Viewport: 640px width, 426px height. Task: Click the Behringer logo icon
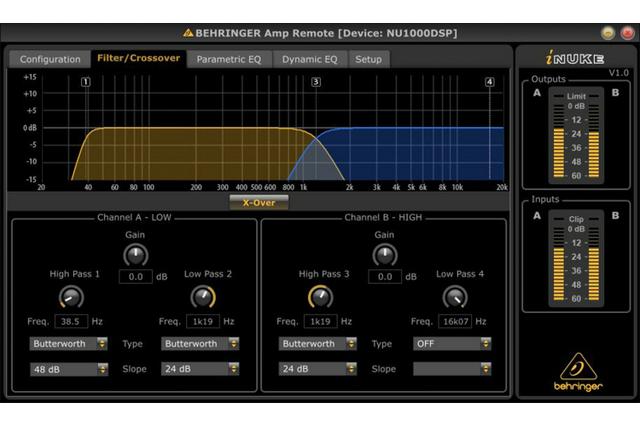pyautogui.click(x=578, y=366)
